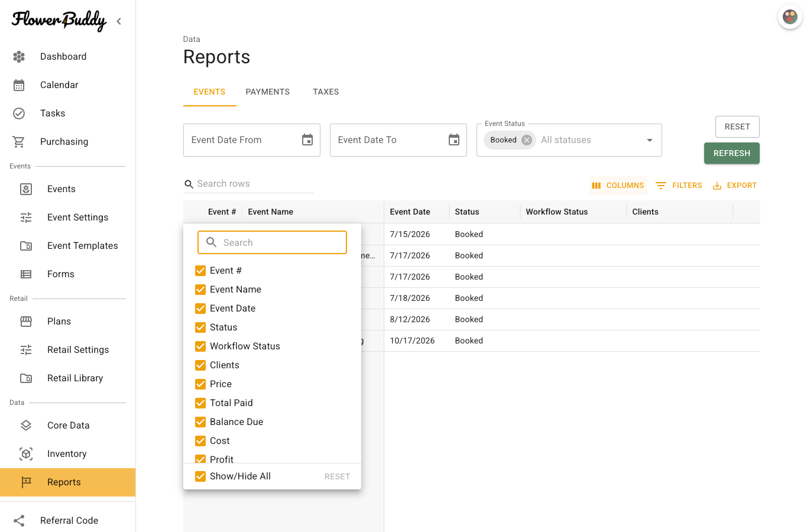Open Reports in the sidebar
Image resolution: width=807 pixels, height=532 pixels.
(x=67, y=482)
